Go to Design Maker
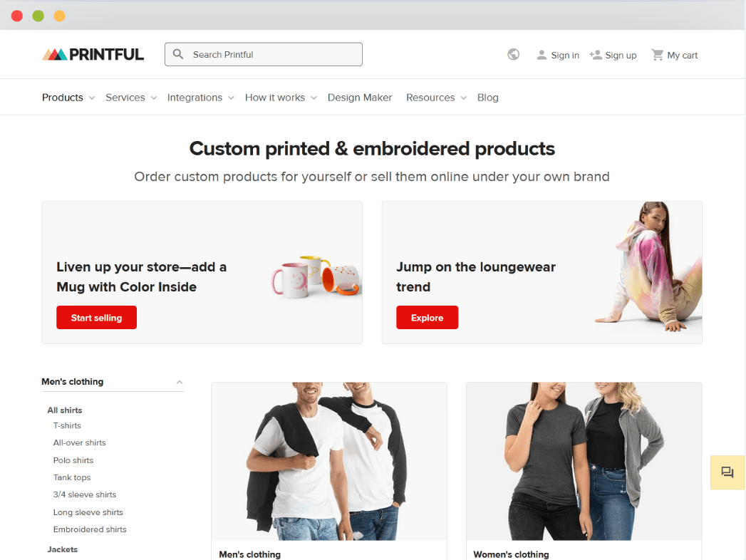Screen dimensions: 746x560 click(x=360, y=98)
